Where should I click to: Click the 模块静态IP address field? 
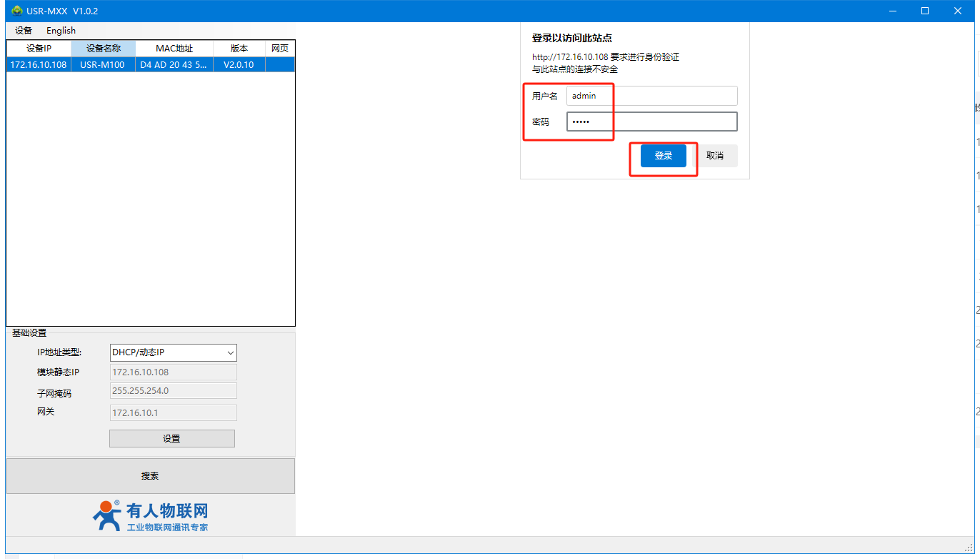tap(174, 372)
